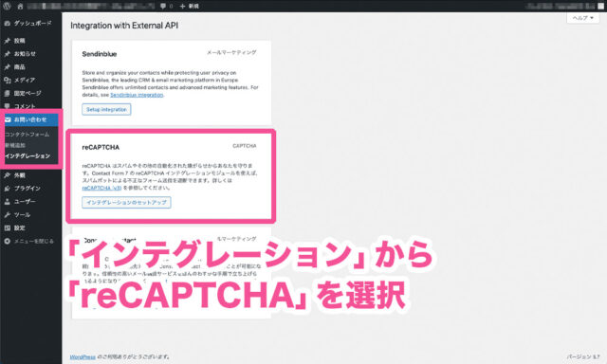Image resolution: width=607 pixels, height=364 pixels.
Task: Open the メディア media menu
Action: (x=31, y=80)
